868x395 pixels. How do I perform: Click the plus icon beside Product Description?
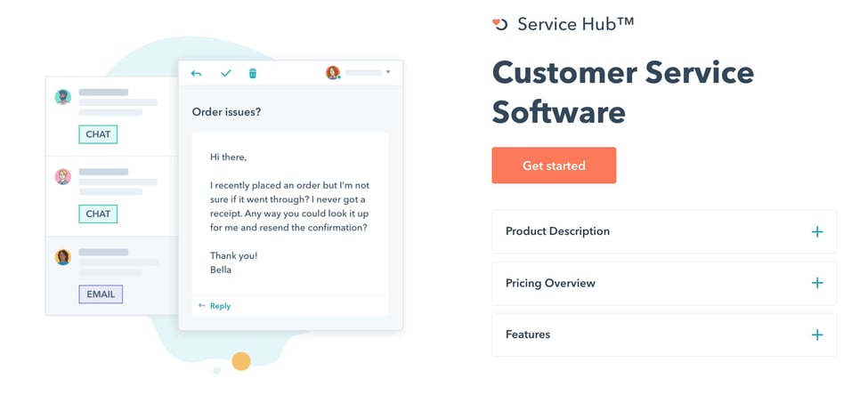point(817,231)
